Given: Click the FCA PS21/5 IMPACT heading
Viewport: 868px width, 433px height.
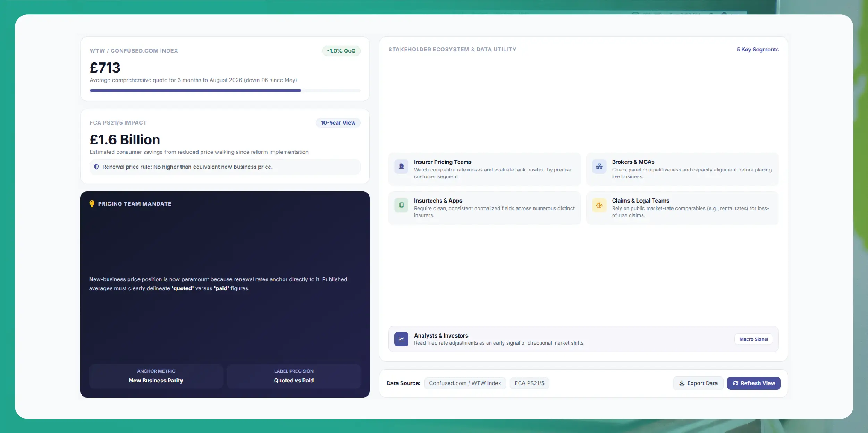Looking at the screenshot, I should [x=118, y=123].
